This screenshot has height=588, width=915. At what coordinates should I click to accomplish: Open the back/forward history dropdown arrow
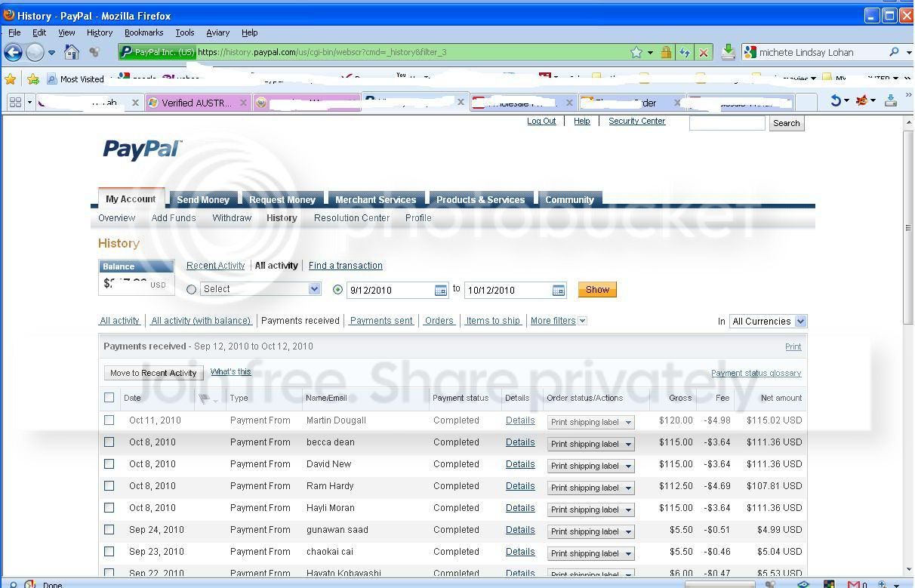coord(51,53)
